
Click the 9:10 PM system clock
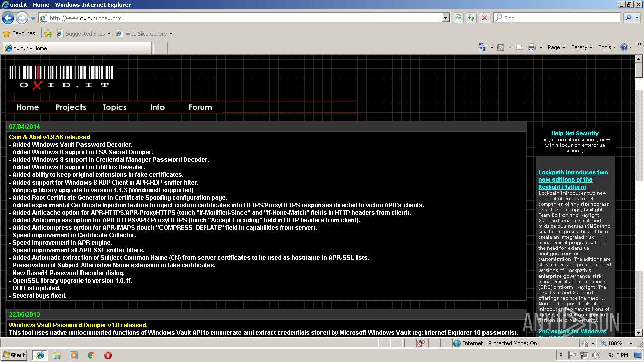pyautogui.click(x=618, y=355)
